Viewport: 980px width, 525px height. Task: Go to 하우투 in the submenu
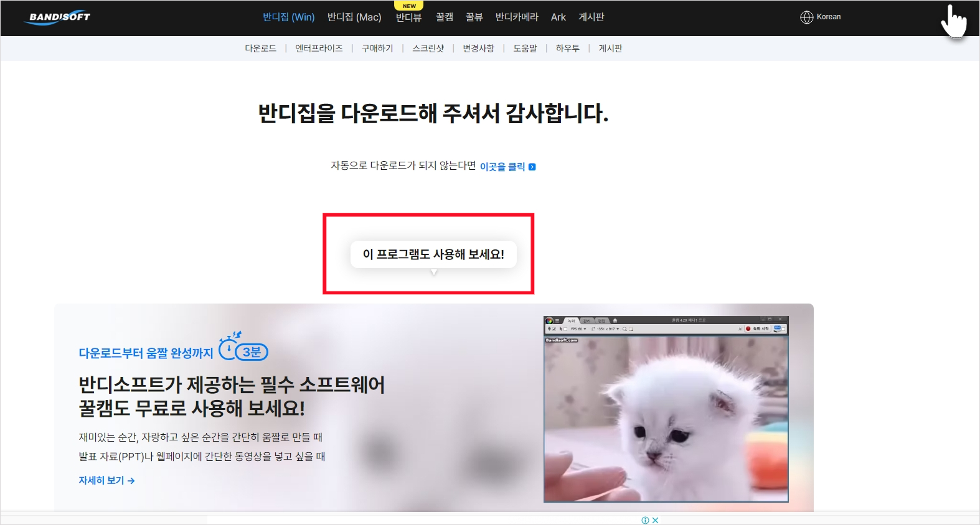point(568,49)
